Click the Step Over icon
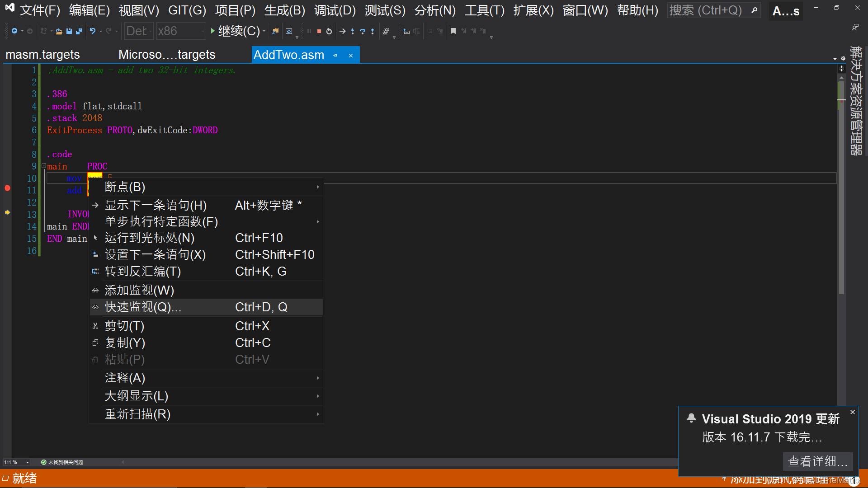This screenshot has height=488, width=868. [363, 31]
